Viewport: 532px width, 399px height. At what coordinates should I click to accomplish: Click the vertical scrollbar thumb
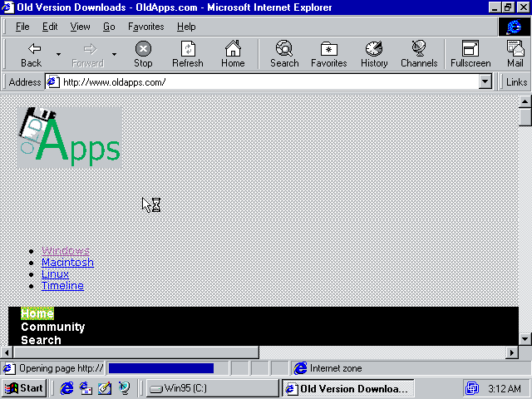(x=525, y=116)
